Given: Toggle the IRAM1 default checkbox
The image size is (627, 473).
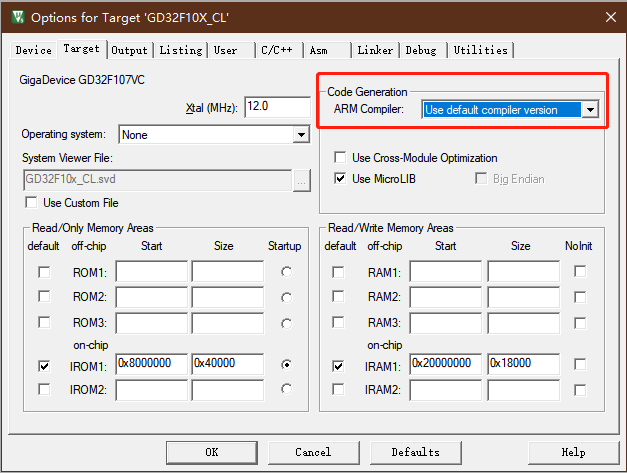Looking at the screenshot, I should tap(338, 366).
